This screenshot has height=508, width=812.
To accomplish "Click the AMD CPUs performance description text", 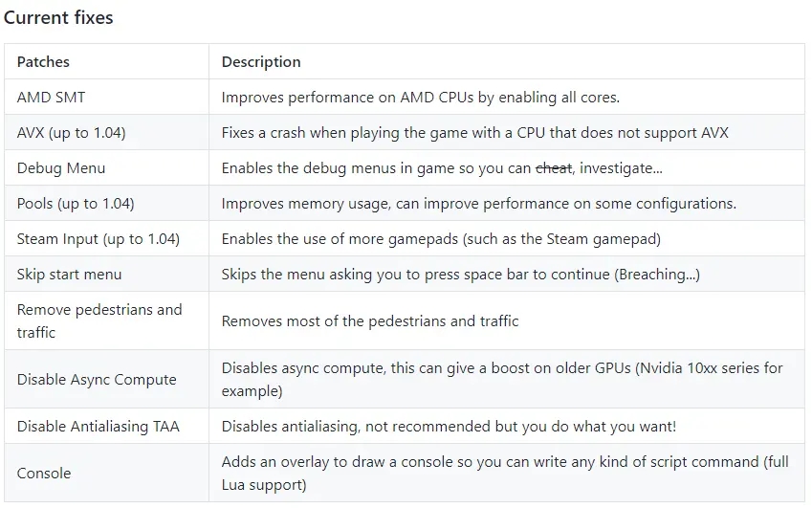I will [421, 97].
